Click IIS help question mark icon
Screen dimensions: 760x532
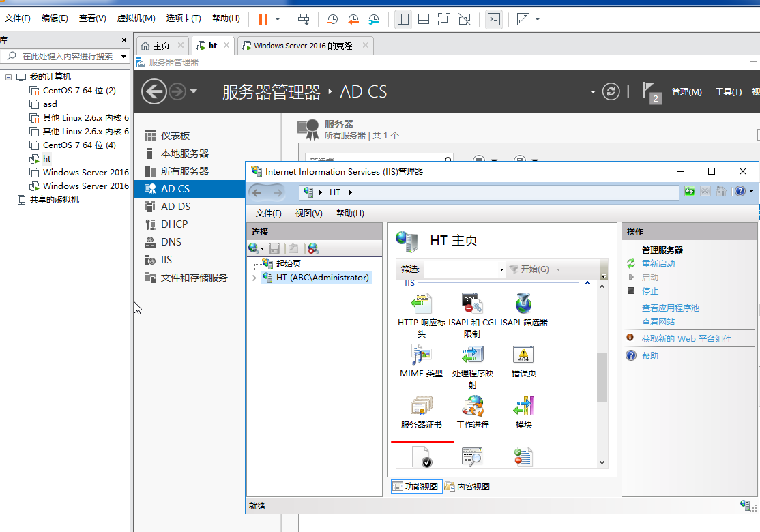pyautogui.click(x=740, y=192)
